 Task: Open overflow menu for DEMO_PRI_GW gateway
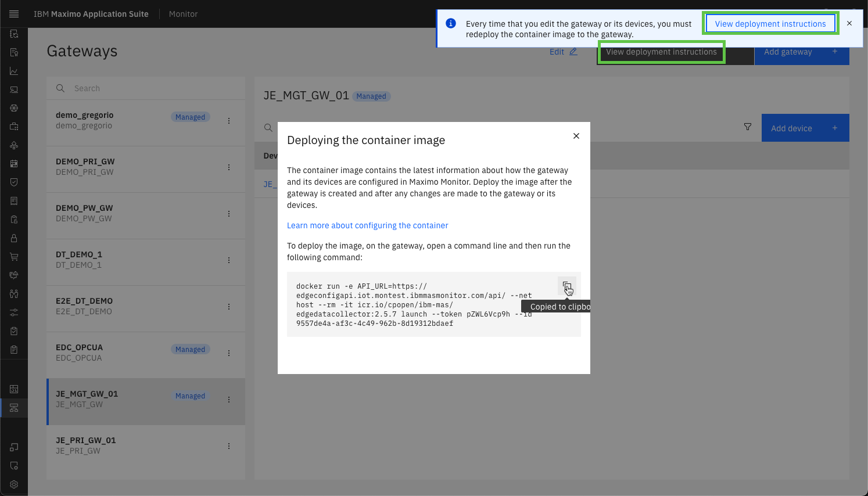click(x=229, y=167)
